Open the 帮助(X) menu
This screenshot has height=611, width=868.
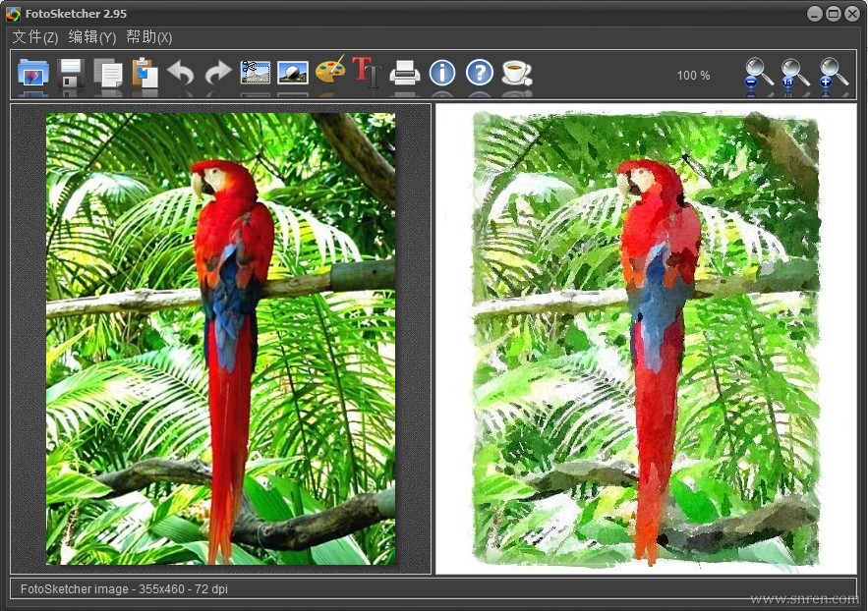[x=148, y=37]
